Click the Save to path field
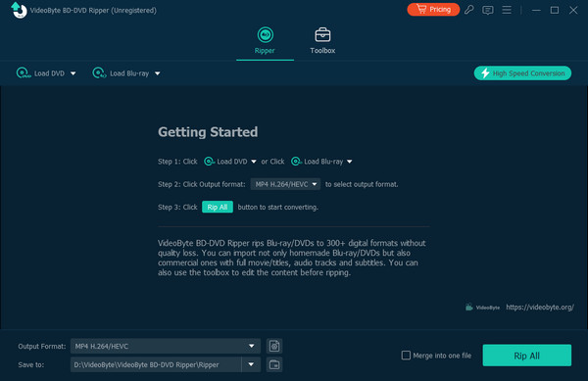The image size is (588, 381). point(156,364)
